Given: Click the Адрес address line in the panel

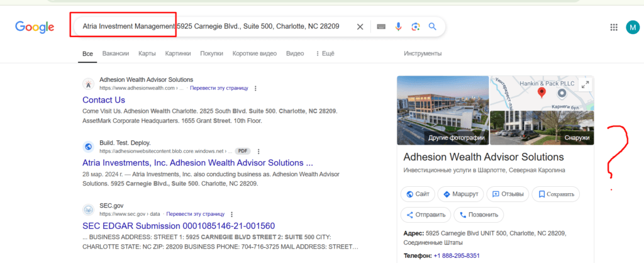Looking at the screenshot, I should pyautogui.click(x=485, y=238).
